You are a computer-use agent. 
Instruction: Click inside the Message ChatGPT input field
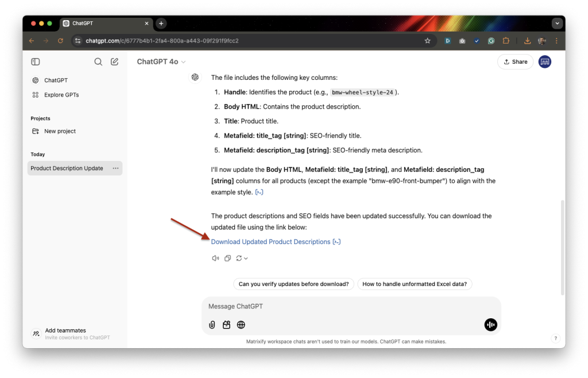coord(287,306)
